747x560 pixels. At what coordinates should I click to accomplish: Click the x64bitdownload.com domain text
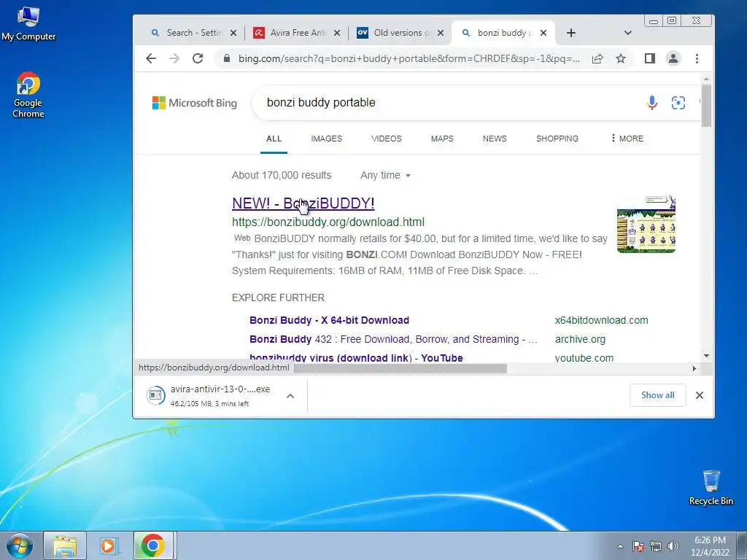pos(601,320)
